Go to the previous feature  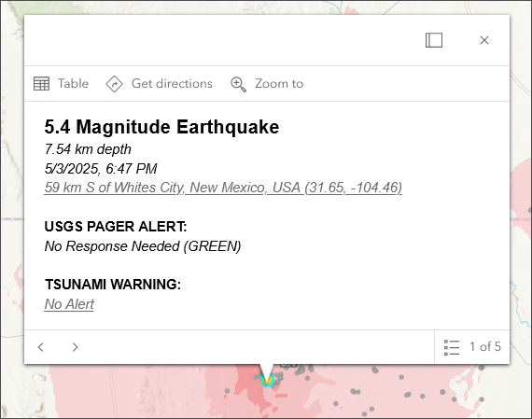pos(41,347)
